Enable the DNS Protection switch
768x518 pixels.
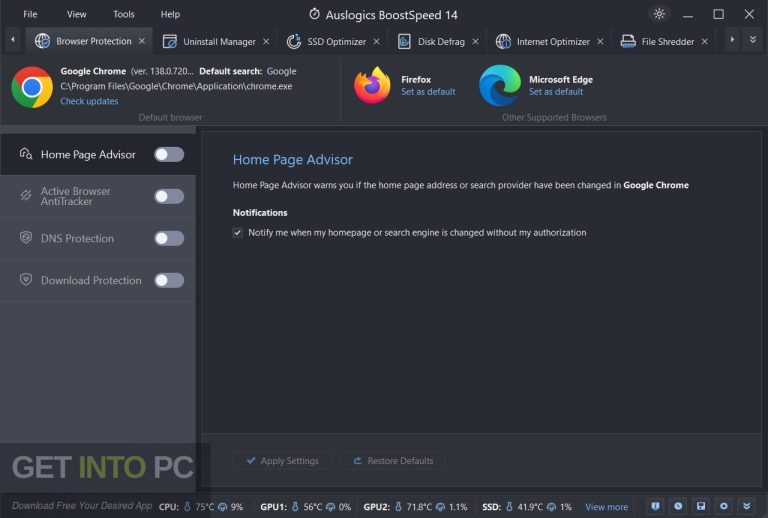(x=169, y=238)
